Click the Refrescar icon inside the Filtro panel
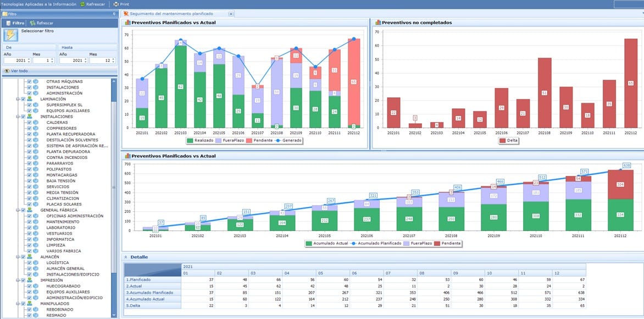 32,23
